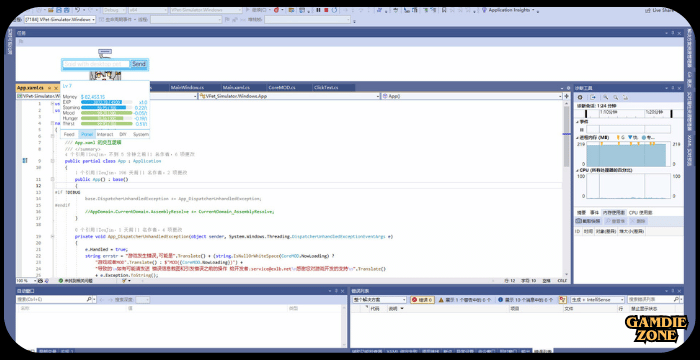700x360 pixels.
Task: Click the Diagnostic Tools export output icon
Action: click(x=593, y=97)
